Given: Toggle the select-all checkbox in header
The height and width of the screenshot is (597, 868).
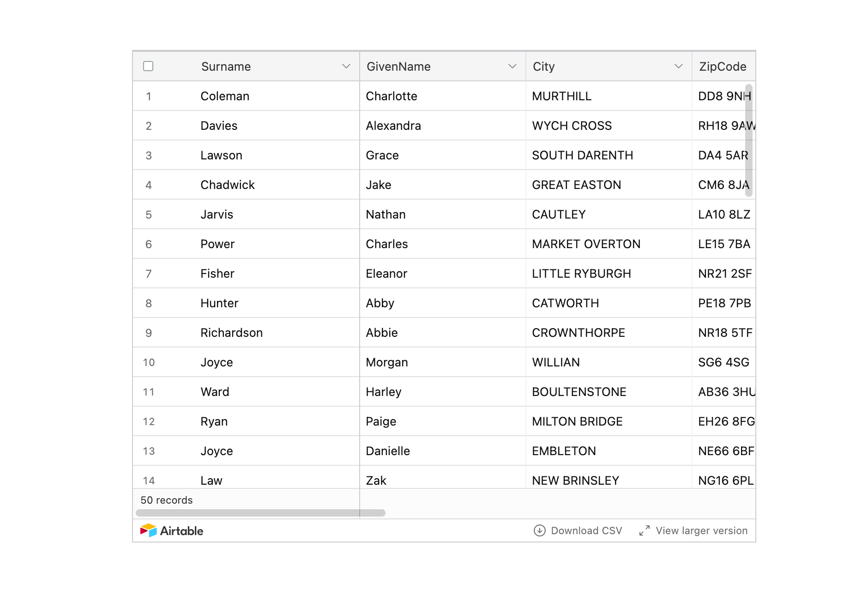Looking at the screenshot, I should pyautogui.click(x=148, y=66).
